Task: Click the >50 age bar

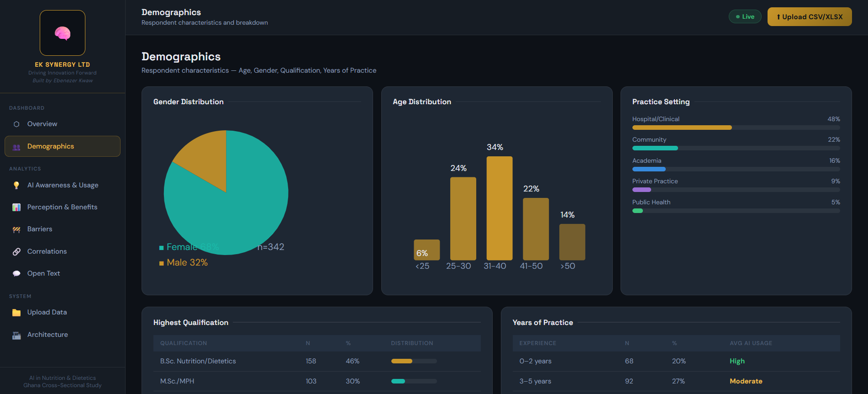Action: 572,242
